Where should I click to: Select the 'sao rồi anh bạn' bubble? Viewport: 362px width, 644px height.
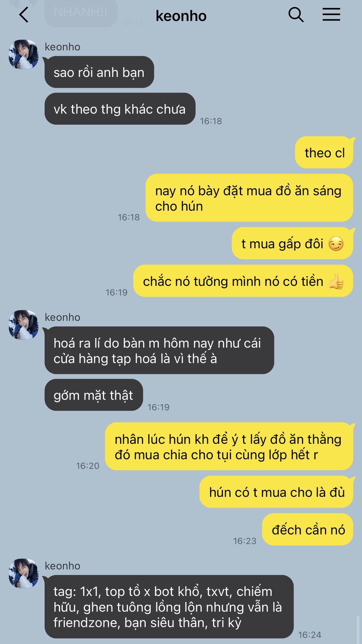tap(99, 72)
